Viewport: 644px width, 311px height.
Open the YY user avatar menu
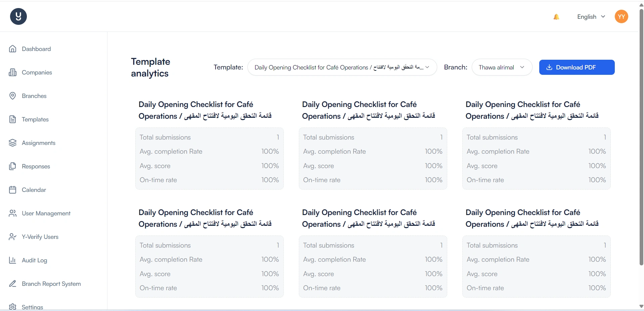tap(621, 16)
